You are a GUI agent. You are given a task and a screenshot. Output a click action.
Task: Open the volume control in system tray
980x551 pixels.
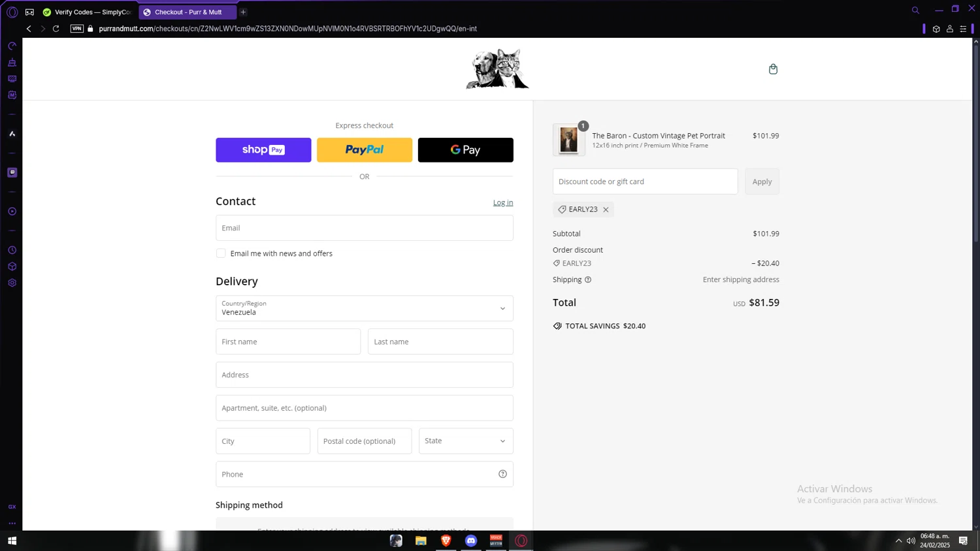click(x=911, y=541)
